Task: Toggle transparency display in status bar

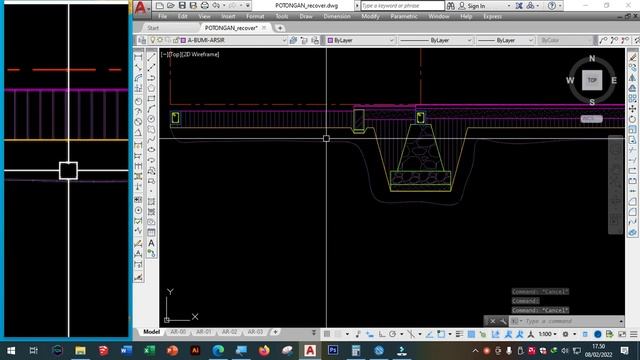Action: coord(471,334)
